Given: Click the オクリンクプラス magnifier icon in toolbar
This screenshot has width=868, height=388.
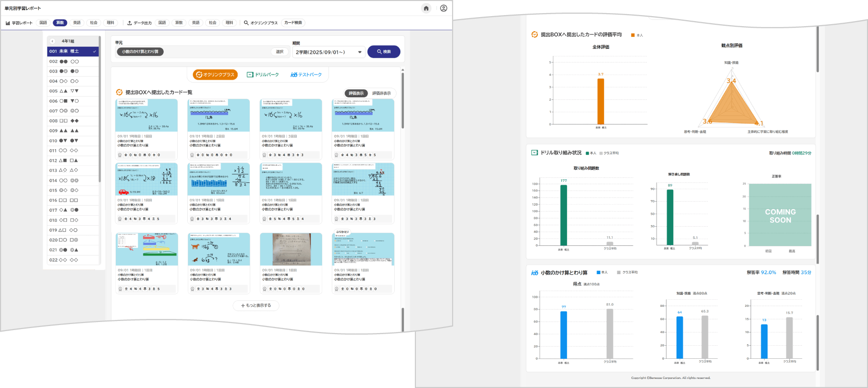Looking at the screenshot, I should click(246, 23).
